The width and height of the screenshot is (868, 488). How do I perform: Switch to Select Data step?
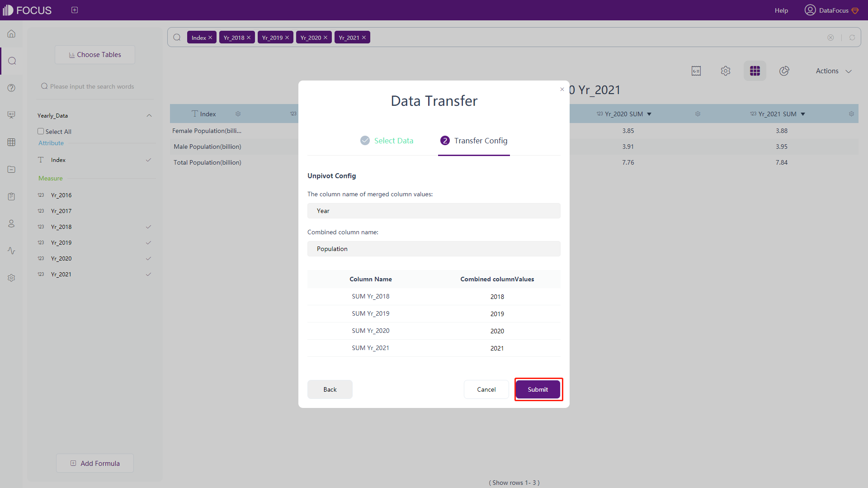coord(387,141)
